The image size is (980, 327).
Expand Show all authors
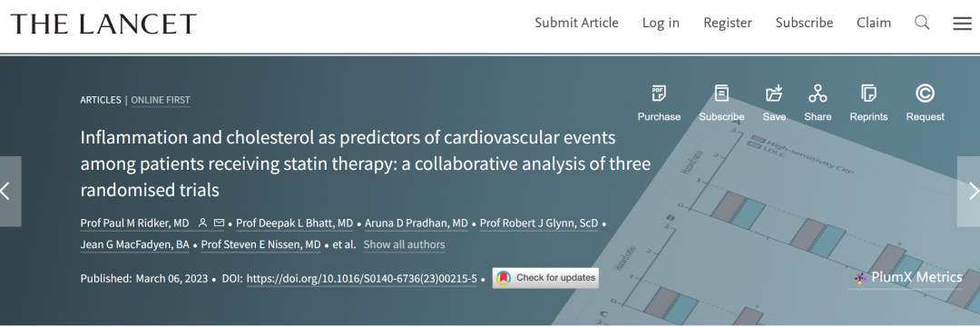(x=405, y=244)
